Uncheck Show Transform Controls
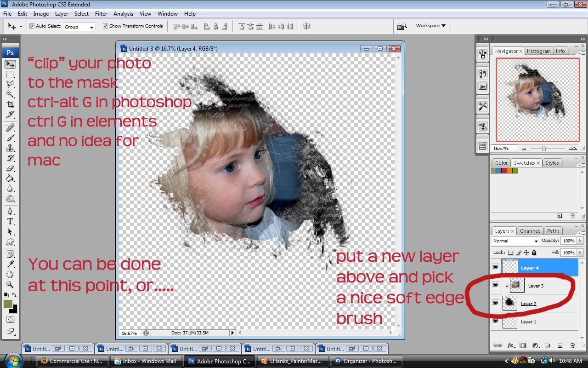588x368 pixels. tap(106, 26)
